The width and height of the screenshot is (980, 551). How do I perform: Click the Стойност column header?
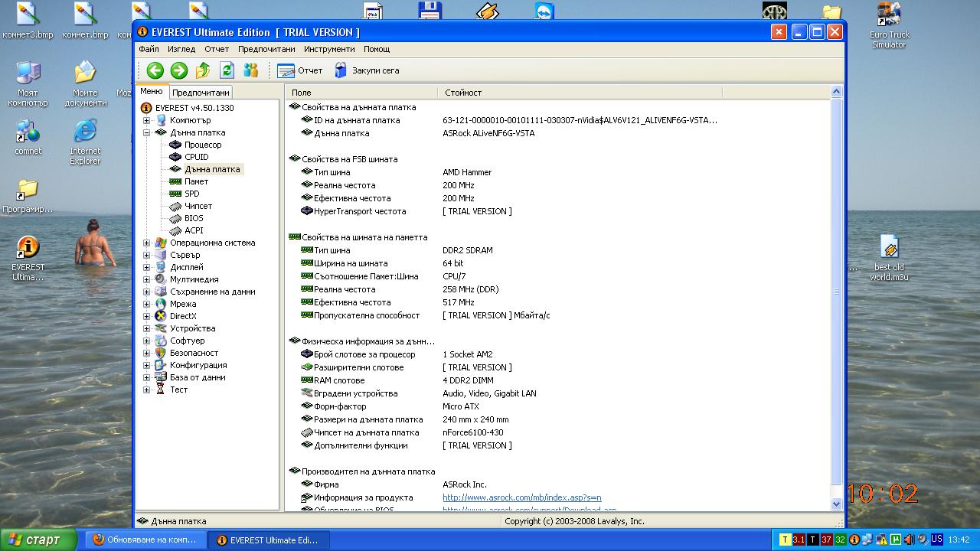pos(463,93)
